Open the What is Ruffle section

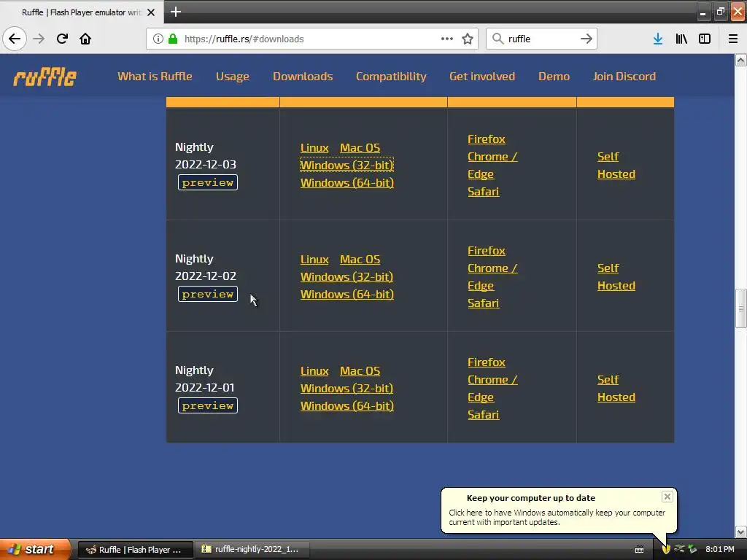155,76
